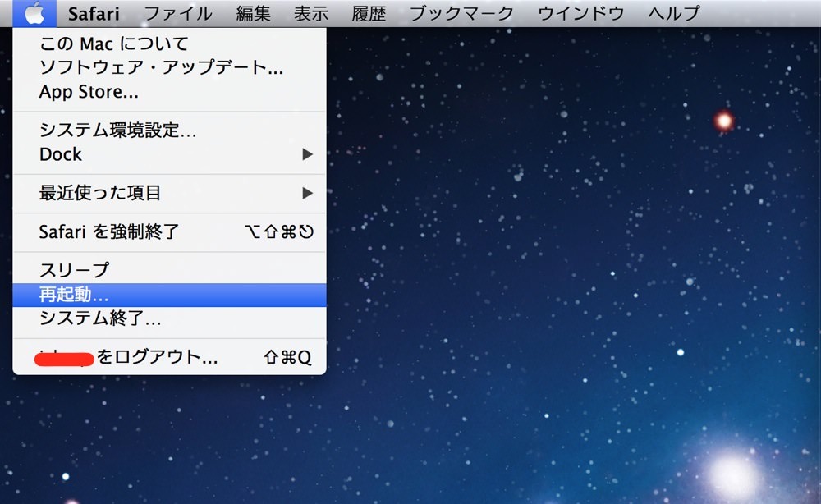The width and height of the screenshot is (821, 504).
Task: Expand 最近使った項目 submenu arrow
Action: 307,193
